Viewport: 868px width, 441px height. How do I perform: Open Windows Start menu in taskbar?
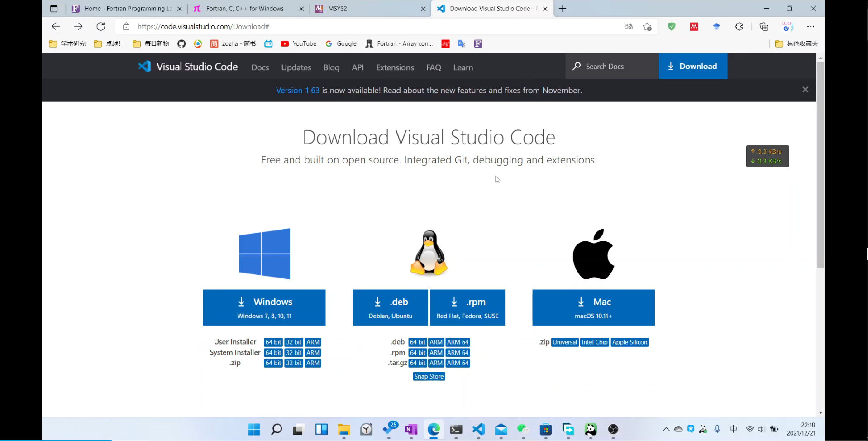tap(254, 429)
